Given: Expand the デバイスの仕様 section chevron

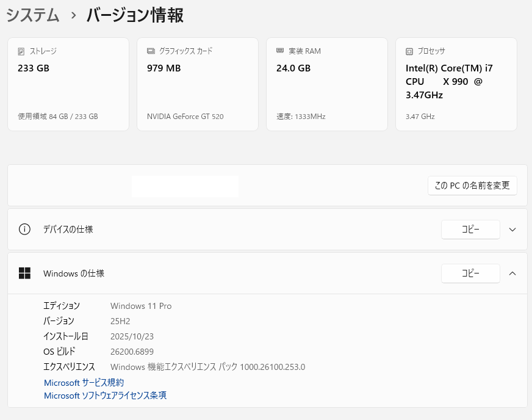Looking at the screenshot, I should point(512,230).
